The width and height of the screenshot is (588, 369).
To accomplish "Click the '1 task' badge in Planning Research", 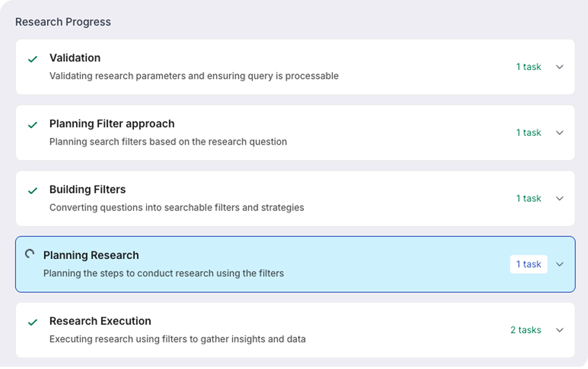I will point(529,264).
